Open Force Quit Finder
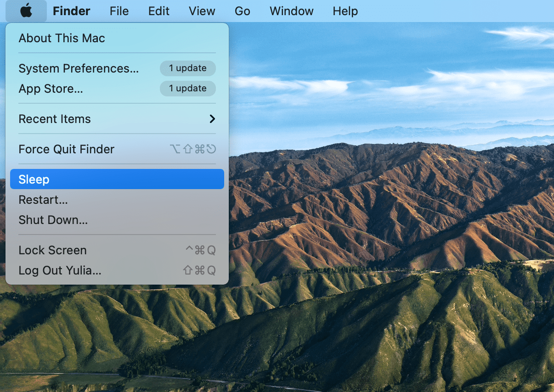Screen dimensions: 554x392 66,149
